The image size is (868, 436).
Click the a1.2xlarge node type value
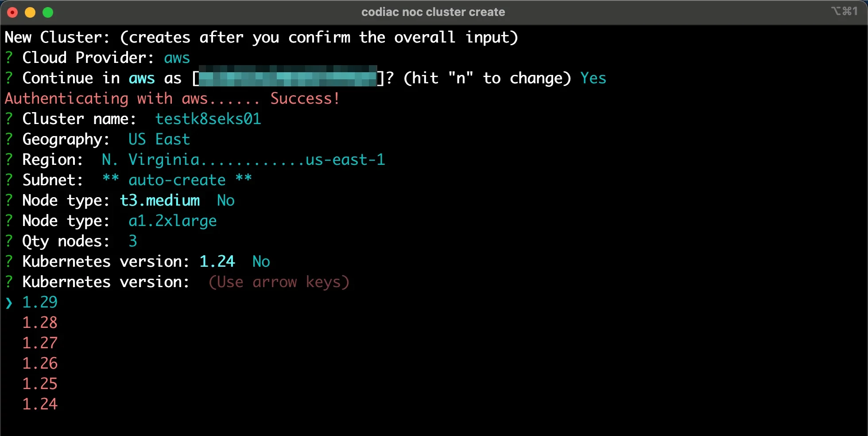pyautogui.click(x=172, y=221)
